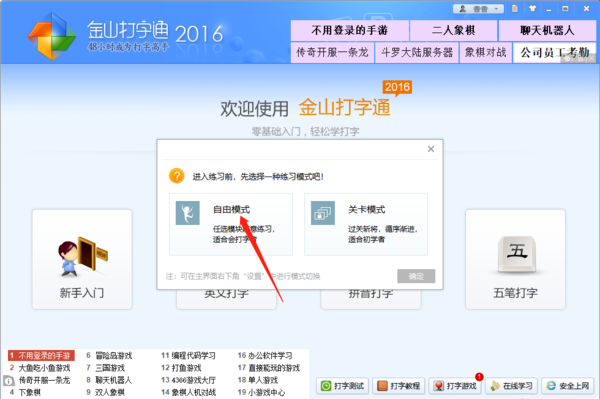Click list item 11 编程代码学习
600x399 pixels.
(188, 356)
